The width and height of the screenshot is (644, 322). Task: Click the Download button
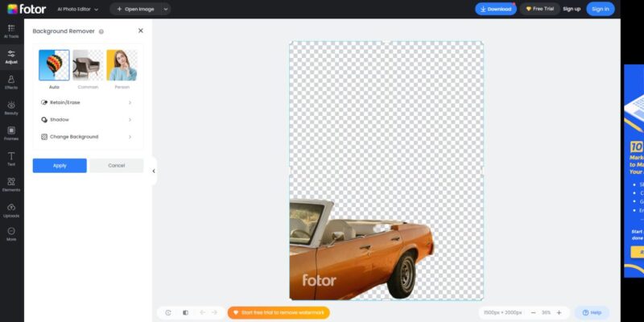[x=496, y=9]
